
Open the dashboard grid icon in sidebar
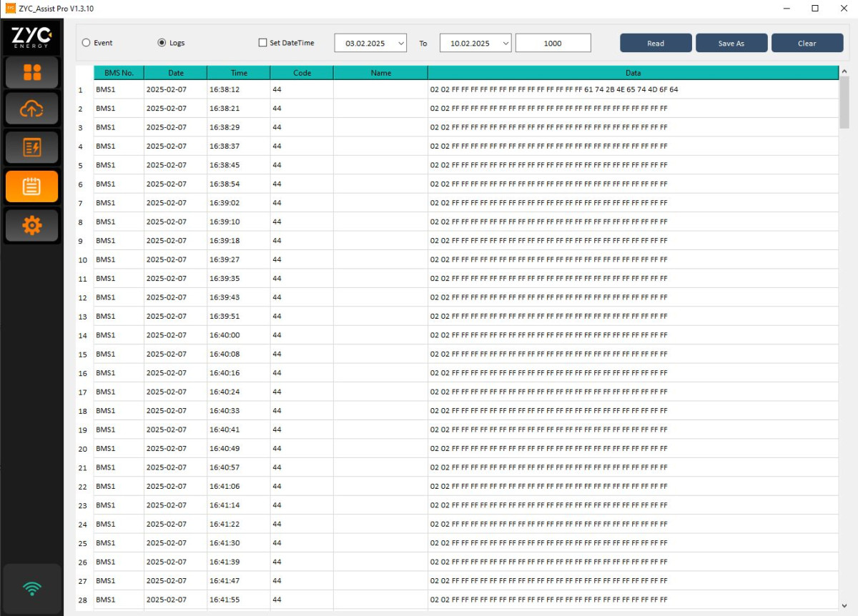pos(31,72)
